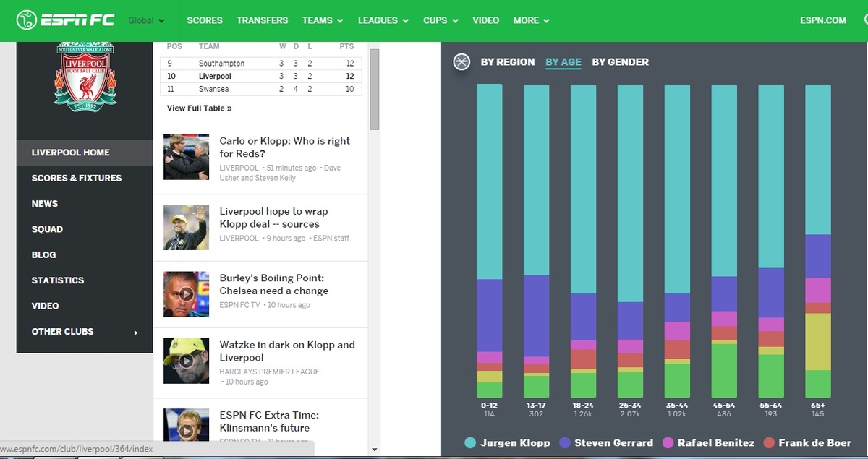This screenshot has width=868, height=459.
Task: Click the 'Steven Gerrard' legend label
Action: tap(613, 443)
